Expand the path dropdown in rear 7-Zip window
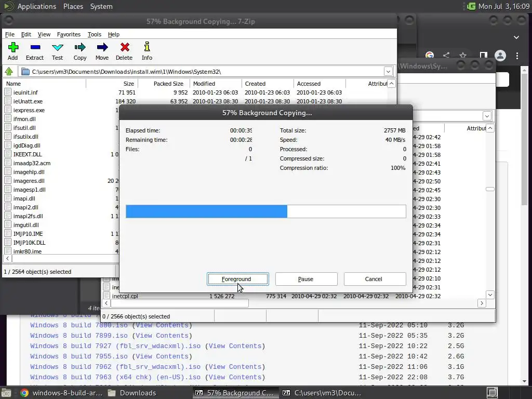Image resolution: width=532 pixels, height=399 pixels. tap(487, 116)
